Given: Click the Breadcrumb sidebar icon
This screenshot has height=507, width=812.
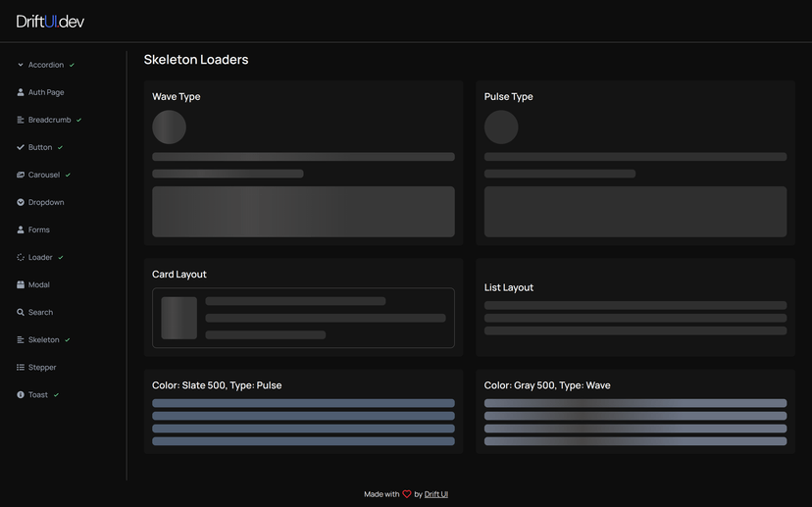Looking at the screenshot, I should tap(21, 120).
